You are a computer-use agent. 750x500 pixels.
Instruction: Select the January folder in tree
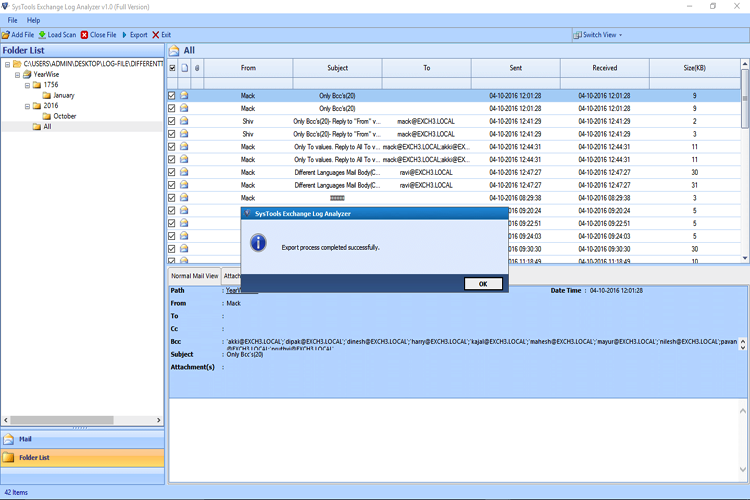[64, 95]
